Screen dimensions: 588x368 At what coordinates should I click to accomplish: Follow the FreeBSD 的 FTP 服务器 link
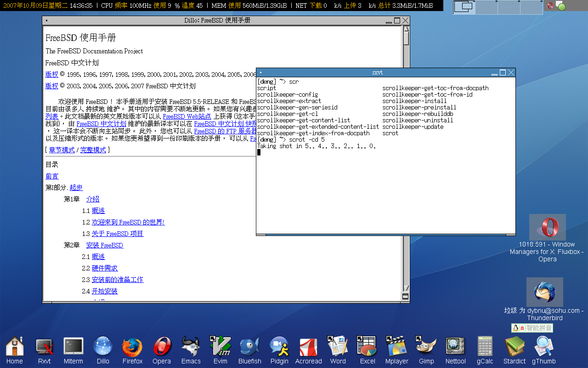(x=225, y=131)
